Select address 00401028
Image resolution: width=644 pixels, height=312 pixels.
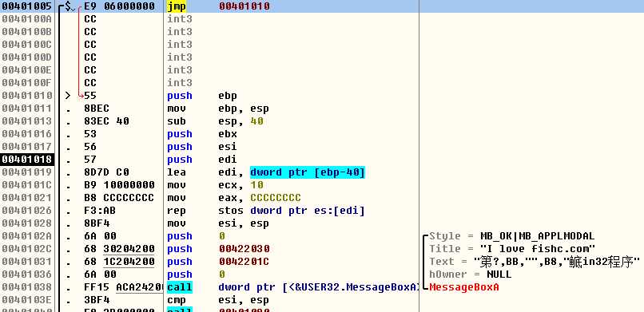(x=26, y=223)
